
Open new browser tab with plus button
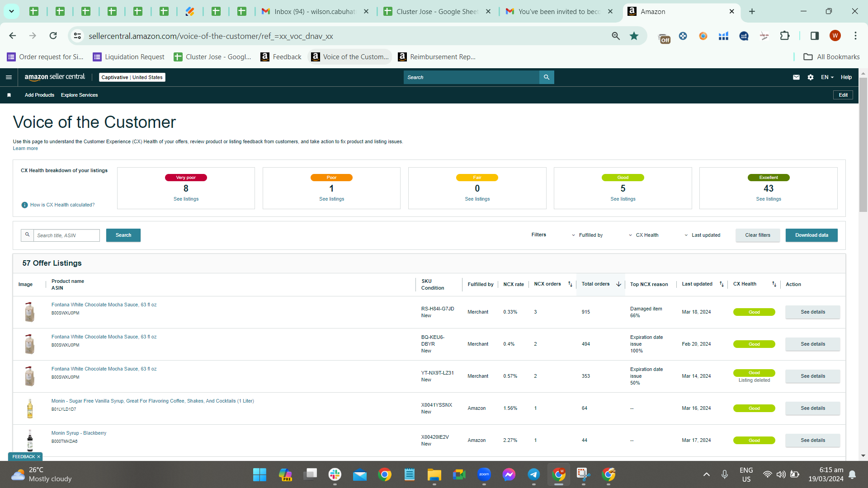(752, 12)
